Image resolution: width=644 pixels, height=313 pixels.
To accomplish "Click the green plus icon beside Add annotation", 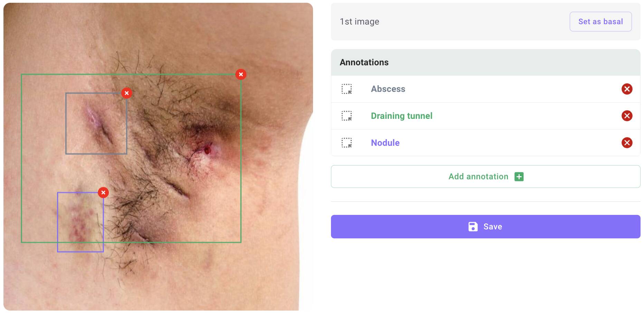I will pyautogui.click(x=519, y=177).
